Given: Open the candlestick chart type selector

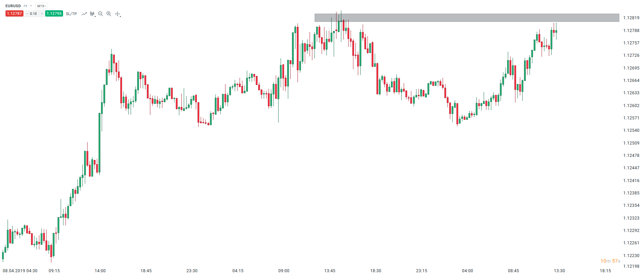Looking at the screenshot, I should (92, 14).
